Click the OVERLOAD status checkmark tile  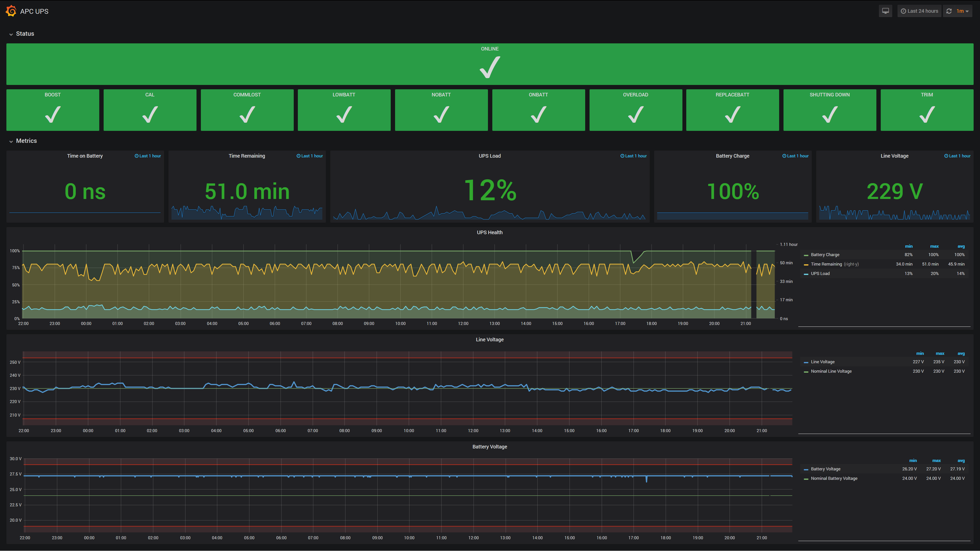tap(635, 110)
